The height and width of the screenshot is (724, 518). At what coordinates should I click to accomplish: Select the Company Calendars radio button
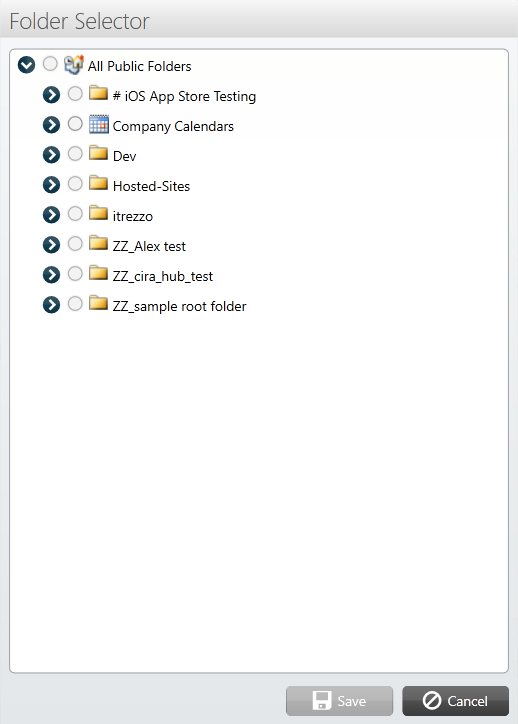pos(75,124)
